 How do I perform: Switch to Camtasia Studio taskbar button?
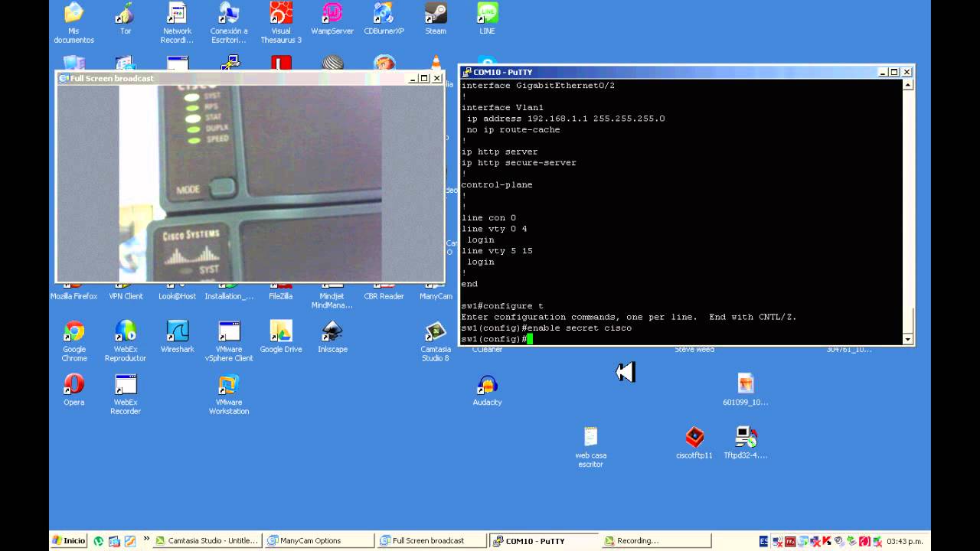[x=207, y=540]
